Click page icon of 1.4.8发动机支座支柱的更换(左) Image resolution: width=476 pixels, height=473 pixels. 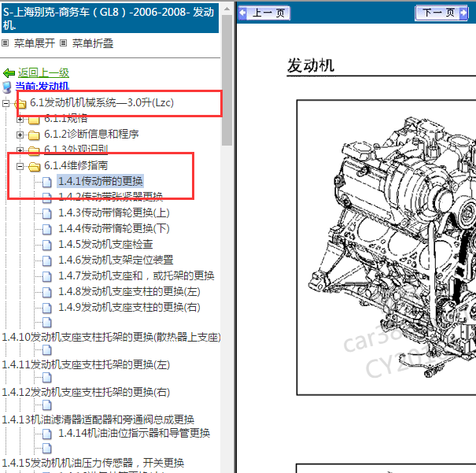click(46, 292)
